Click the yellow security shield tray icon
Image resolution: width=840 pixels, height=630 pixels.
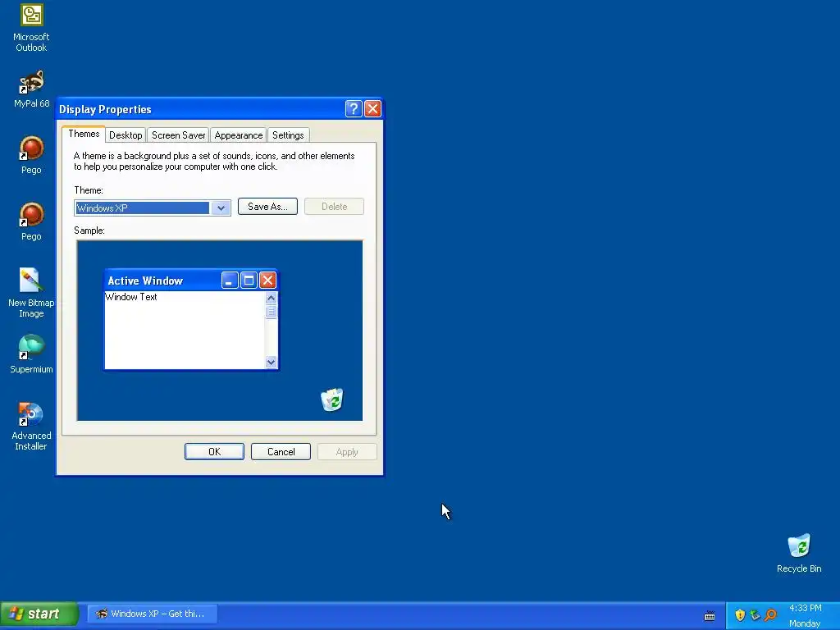point(740,615)
